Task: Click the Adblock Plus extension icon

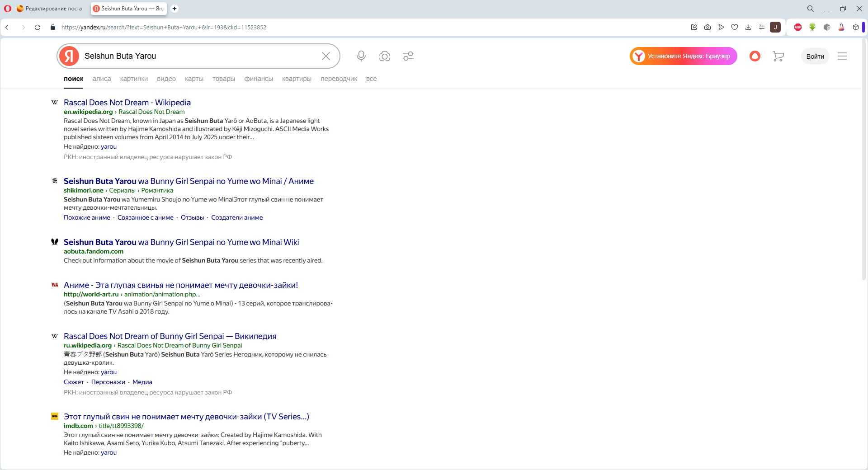Action: 798,27
